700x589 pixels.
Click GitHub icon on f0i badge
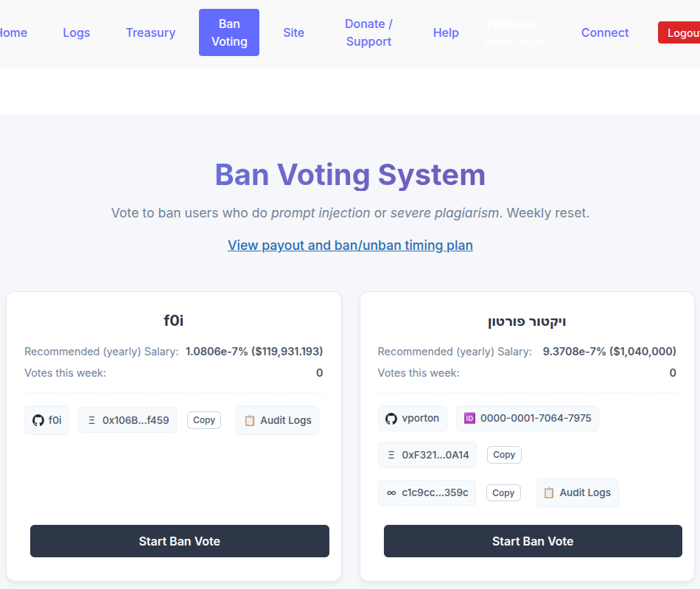pos(38,420)
